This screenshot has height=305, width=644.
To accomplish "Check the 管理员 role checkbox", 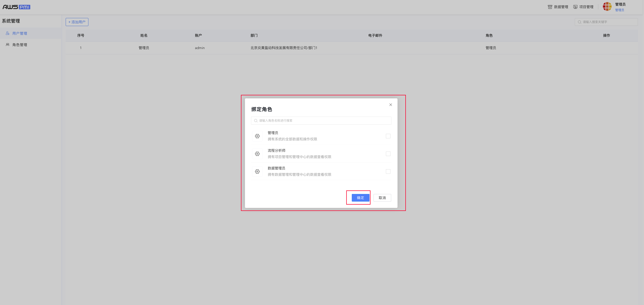I will (388, 136).
